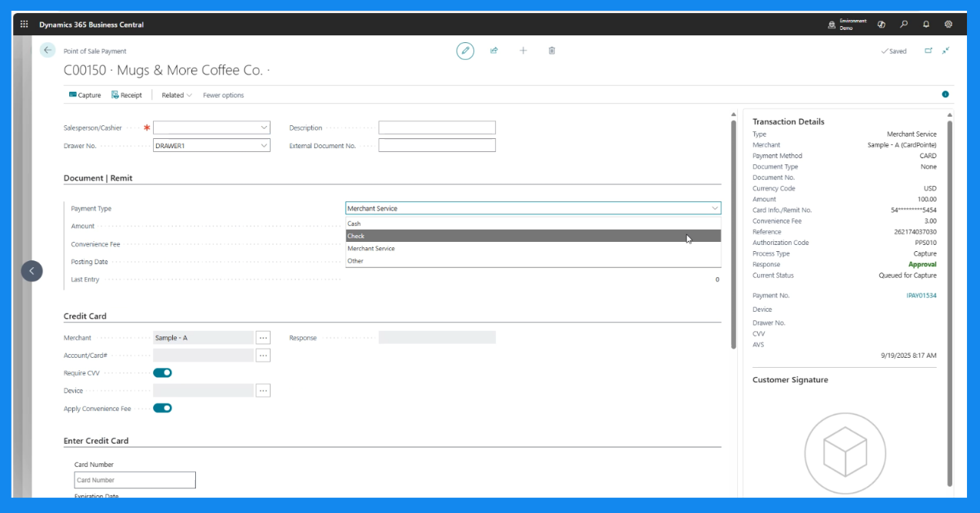Click the search magnifier icon

click(904, 25)
